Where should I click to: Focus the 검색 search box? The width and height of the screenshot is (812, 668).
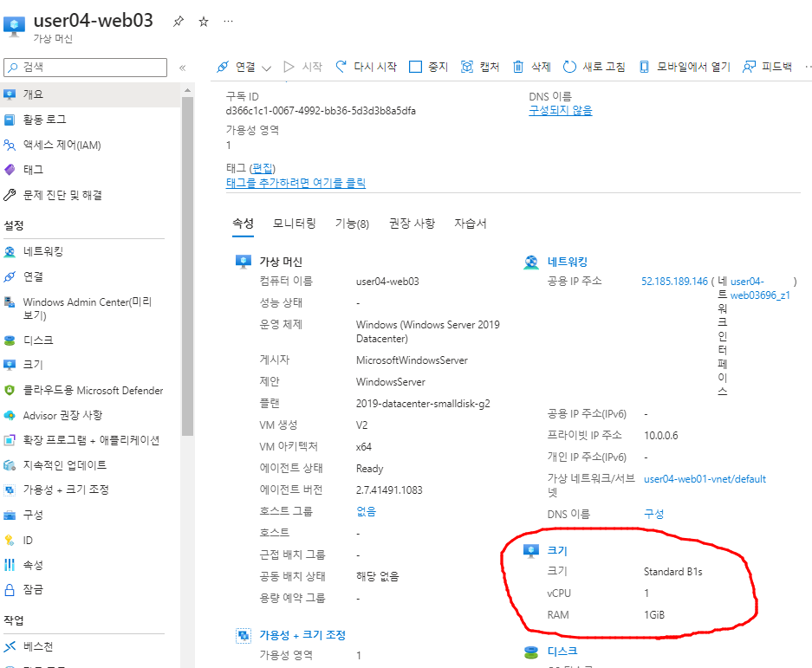pos(86,68)
